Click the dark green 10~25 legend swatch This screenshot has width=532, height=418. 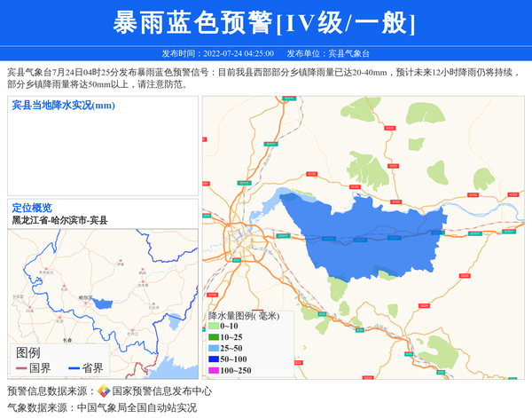point(214,337)
